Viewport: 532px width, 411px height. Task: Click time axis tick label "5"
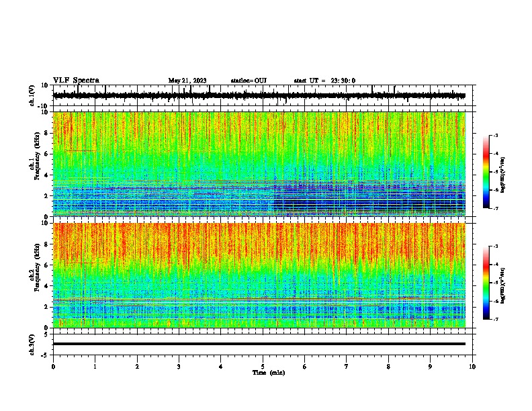click(263, 367)
